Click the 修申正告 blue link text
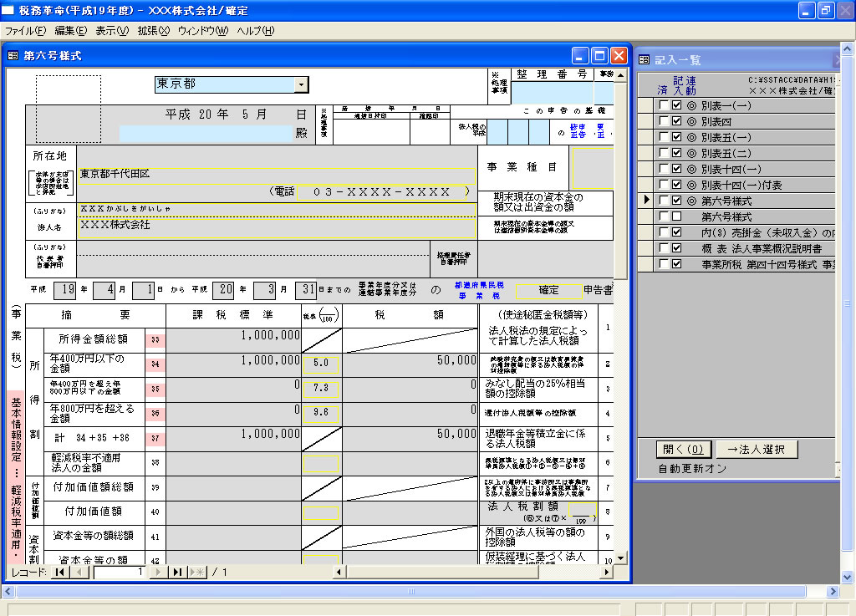This screenshot has height=616, width=856. 578,131
